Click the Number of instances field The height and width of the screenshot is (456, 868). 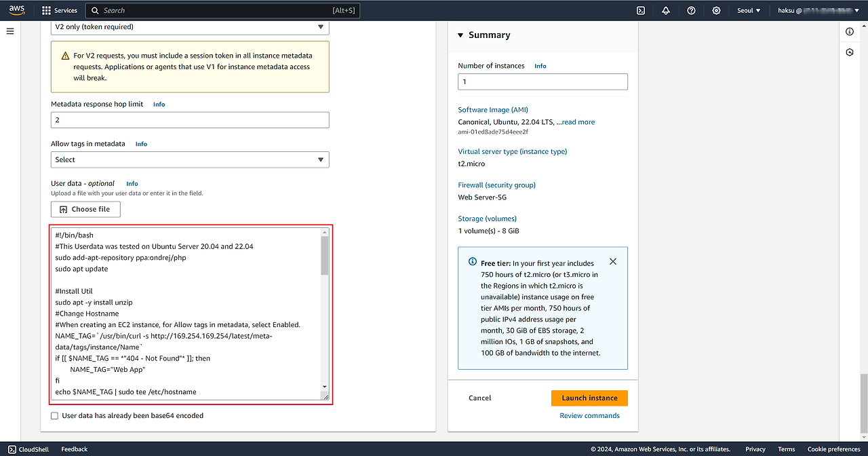tap(542, 81)
